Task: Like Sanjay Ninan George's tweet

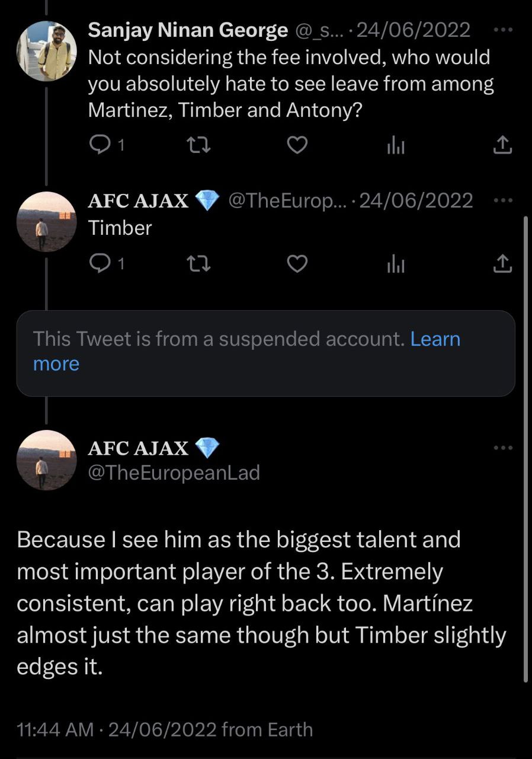Action: point(297,145)
